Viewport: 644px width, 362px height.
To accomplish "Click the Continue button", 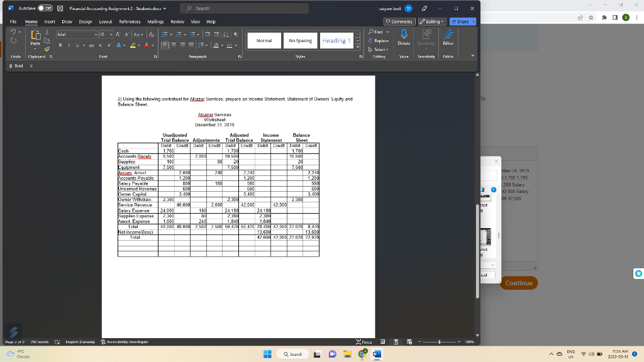I will pyautogui.click(x=518, y=283).
